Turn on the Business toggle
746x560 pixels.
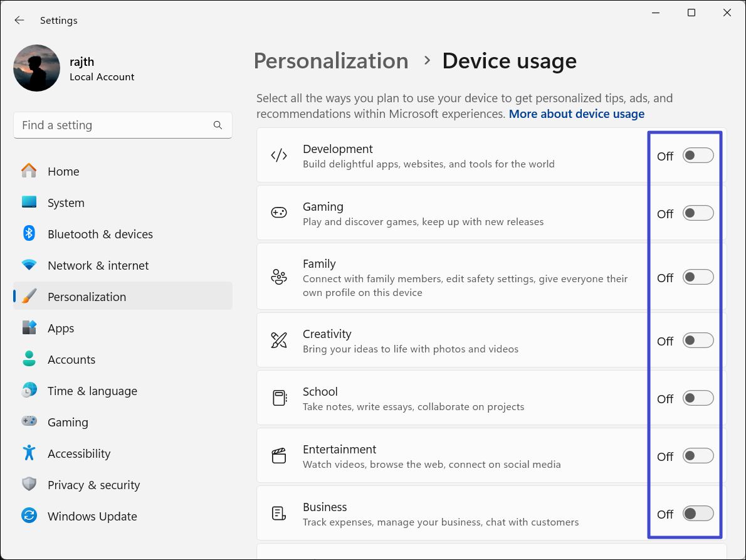click(x=698, y=514)
